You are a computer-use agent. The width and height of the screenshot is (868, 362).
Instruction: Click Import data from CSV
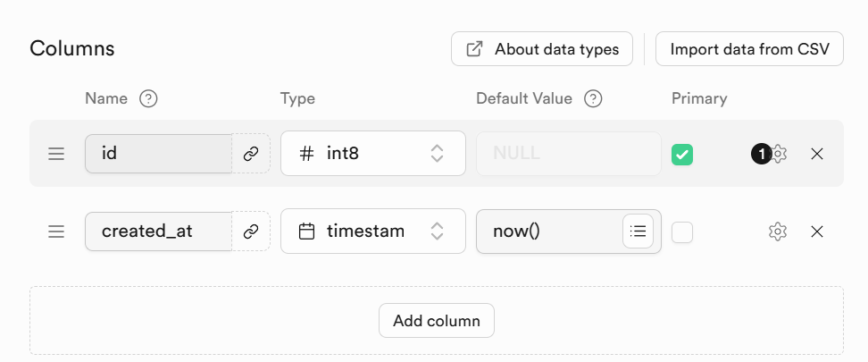pyautogui.click(x=749, y=49)
